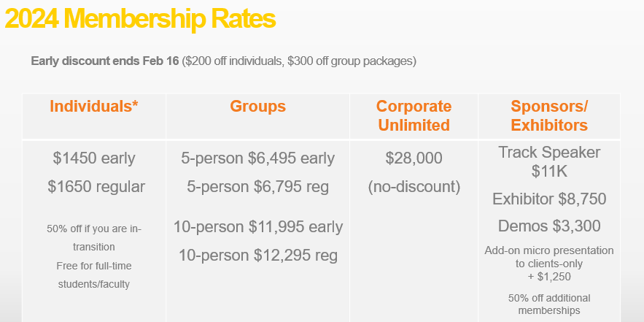Click the $1450 early individual price
644x322 pixels.
click(x=94, y=158)
